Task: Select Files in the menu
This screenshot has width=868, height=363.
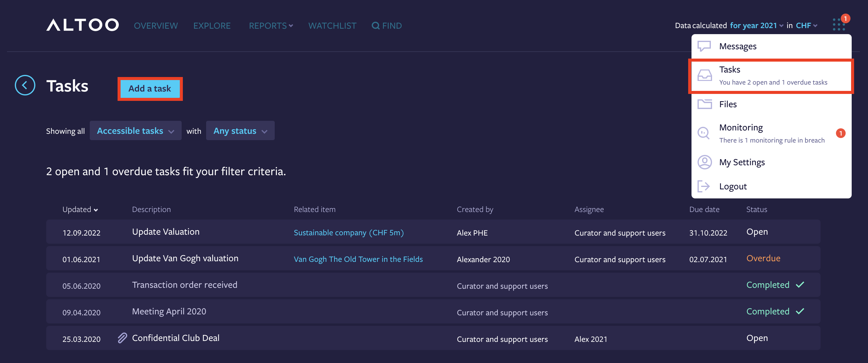Action: [x=771, y=104]
